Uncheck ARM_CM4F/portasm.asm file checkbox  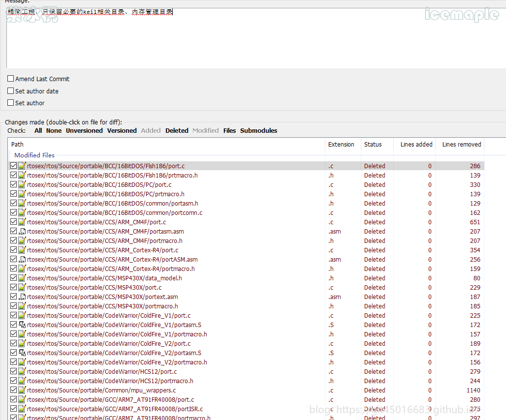(x=13, y=231)
